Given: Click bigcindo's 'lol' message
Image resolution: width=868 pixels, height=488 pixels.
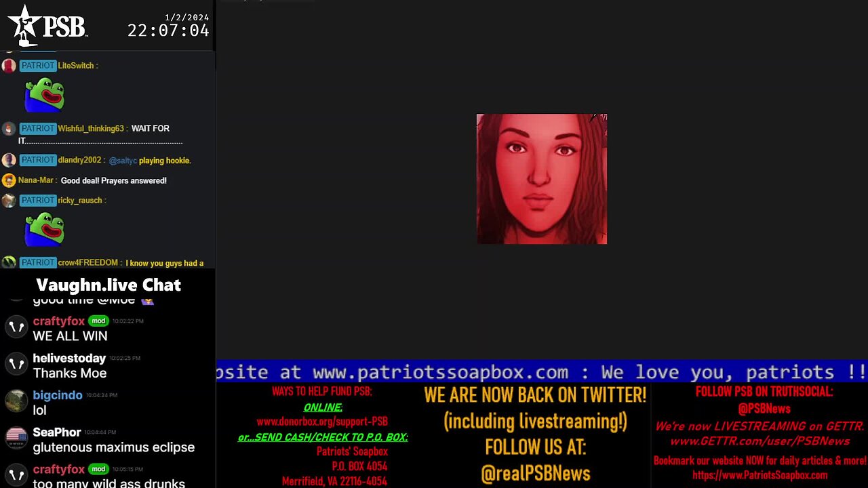Looking at the screenshot, I should pyautogui.click(x=39, y=410).
